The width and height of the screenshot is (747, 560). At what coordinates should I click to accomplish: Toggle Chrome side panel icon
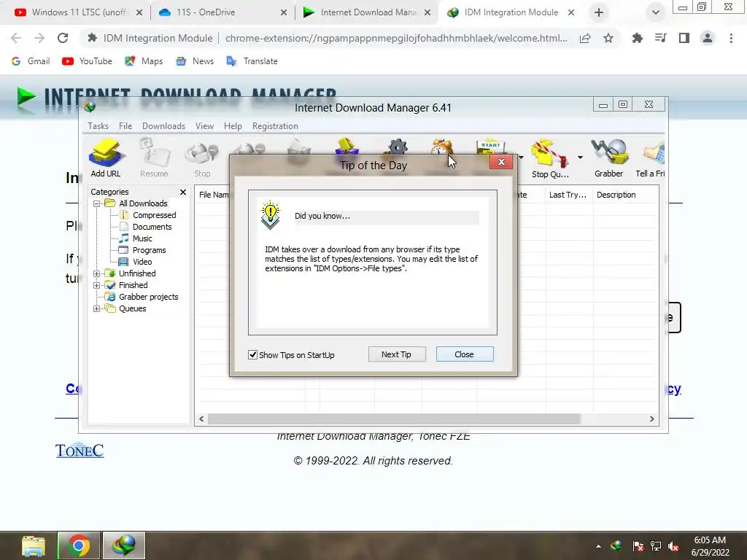click(x=684, y=38)
